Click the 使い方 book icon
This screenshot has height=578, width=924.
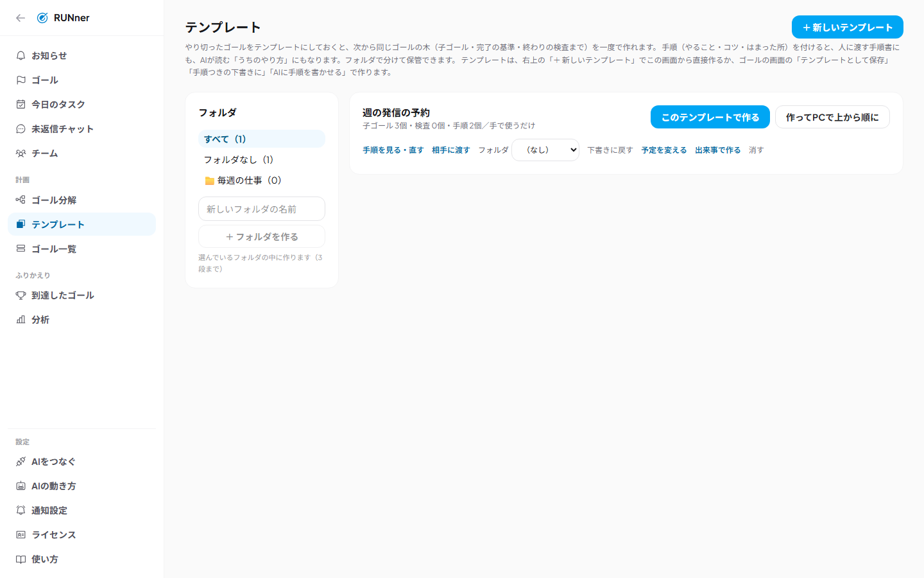pos(21,559)
